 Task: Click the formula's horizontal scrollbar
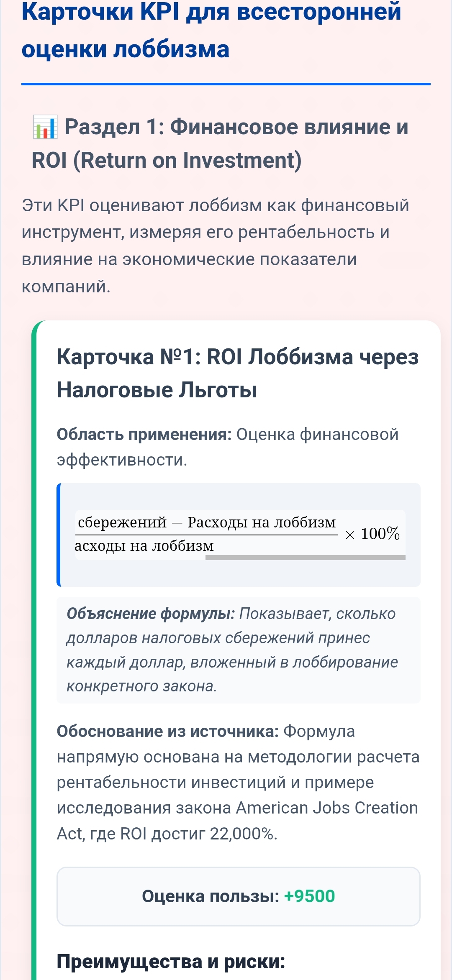point(305,558)
